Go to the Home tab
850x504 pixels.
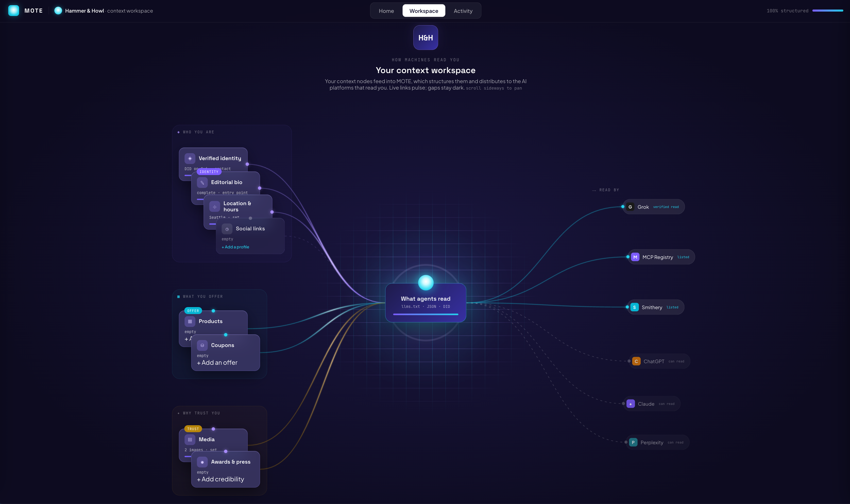click(386, 11)
